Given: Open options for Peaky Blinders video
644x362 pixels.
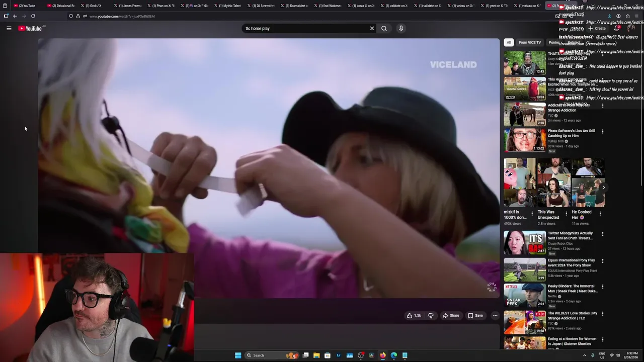Looking at the screenshot, I should (x=603, y=287).
